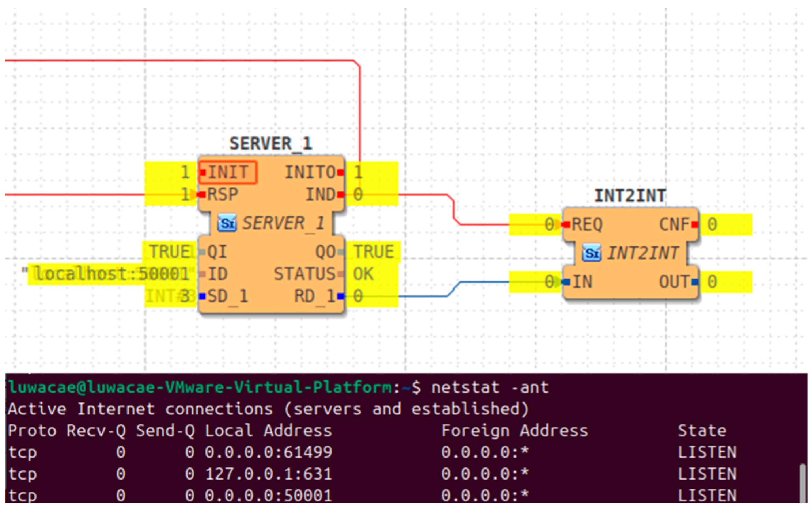
Task: Select the SD_1 data input pin
Action: (x=227, y=296)
